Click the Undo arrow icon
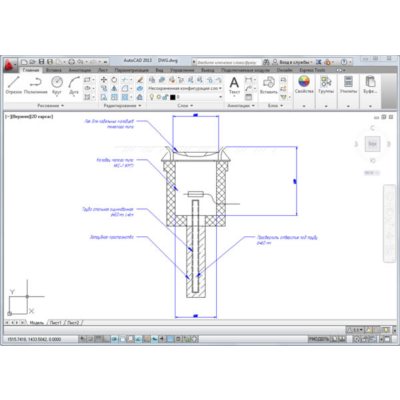400x400 pixels. (80, 62)
